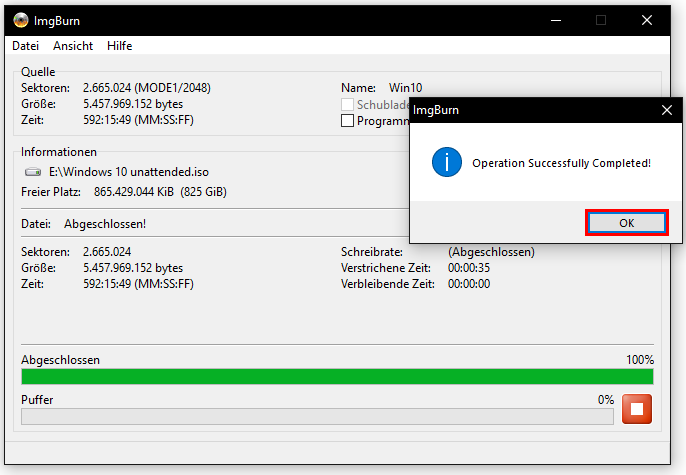This screenshot has height=475, width=686.
Task: Click the '(825 GiB)' free space value
Action: [x=203, y=192]
